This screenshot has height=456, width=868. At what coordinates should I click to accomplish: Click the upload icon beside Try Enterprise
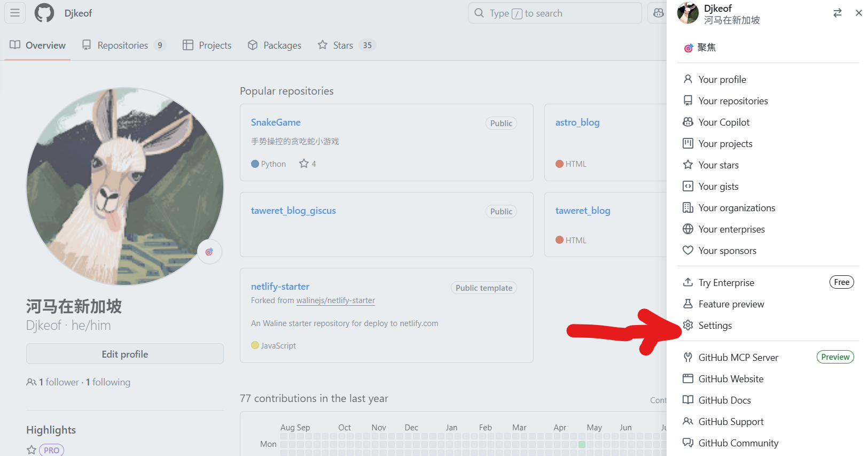pos(688,282)
